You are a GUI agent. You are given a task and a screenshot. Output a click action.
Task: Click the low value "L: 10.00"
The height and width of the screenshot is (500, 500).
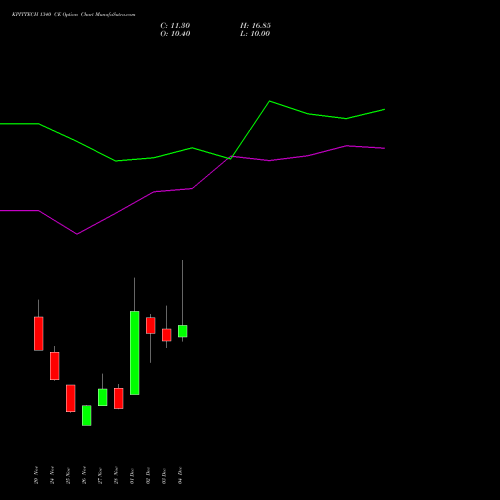[255, 34]
